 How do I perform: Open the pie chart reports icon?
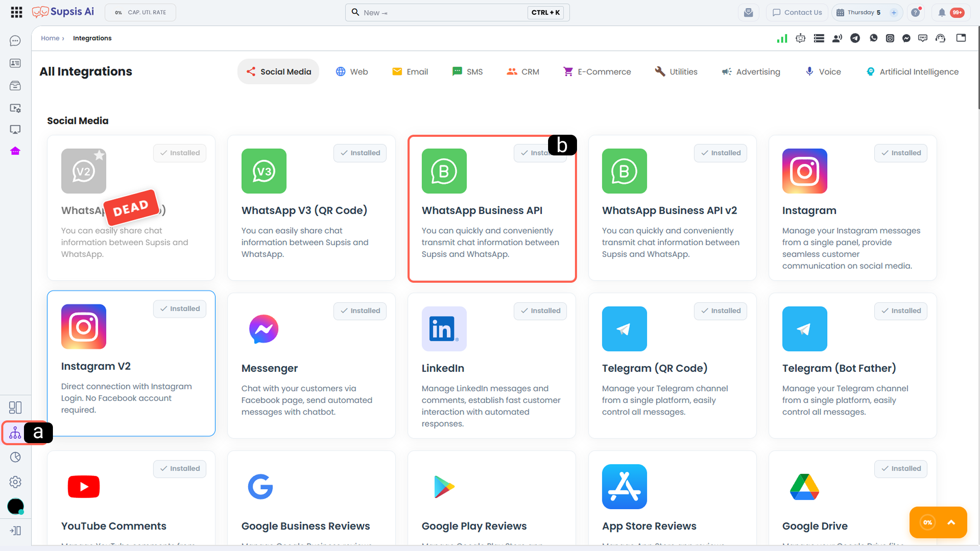[x=15, y=457]
